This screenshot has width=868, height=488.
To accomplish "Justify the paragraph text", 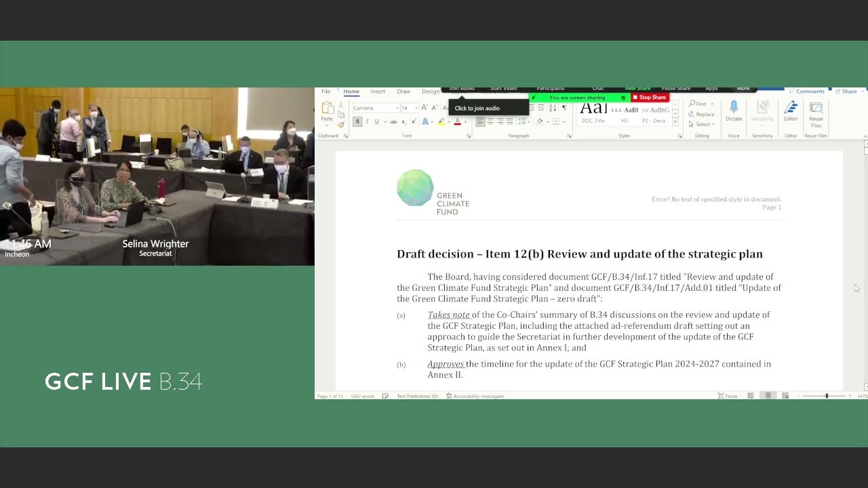I will pyautogui.click(x=510, y=122).
